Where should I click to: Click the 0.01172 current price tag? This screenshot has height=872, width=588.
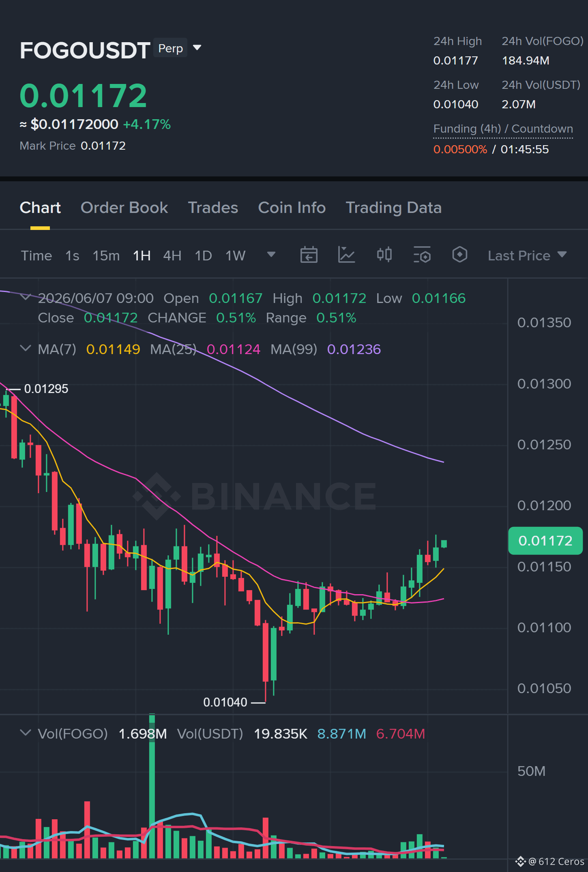coord(545,541)
